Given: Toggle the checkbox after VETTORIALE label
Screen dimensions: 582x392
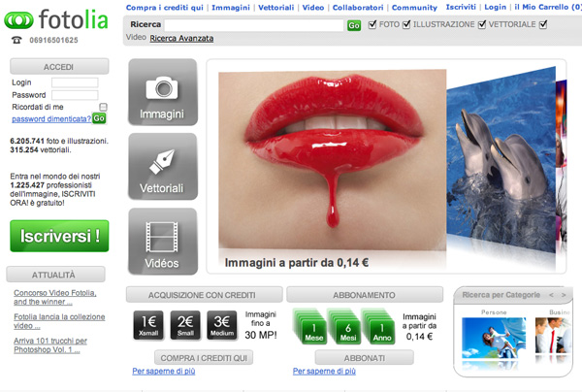Looking at the screenshot, I should (x=543, y=24).
